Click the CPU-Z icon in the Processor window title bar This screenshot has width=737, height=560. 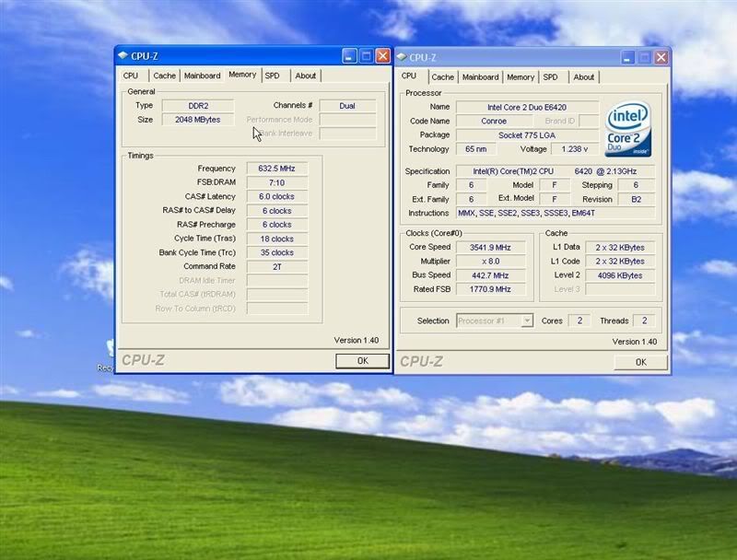402,57
